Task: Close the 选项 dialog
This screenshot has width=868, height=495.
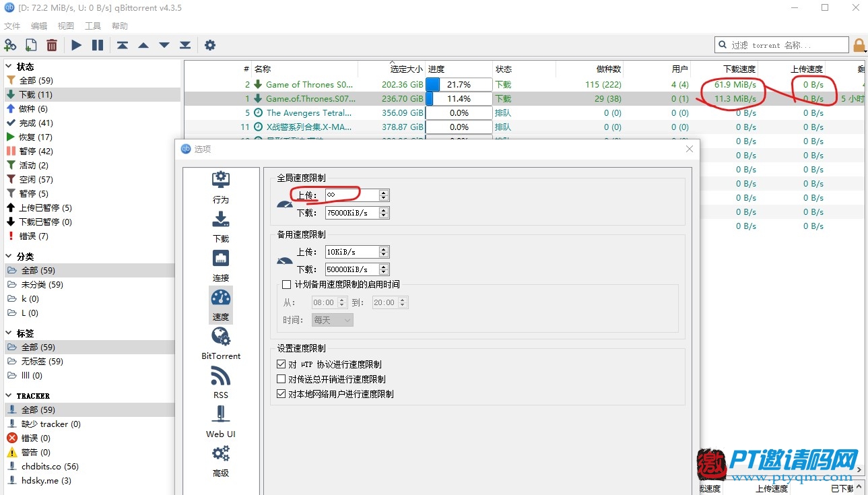Action: (690, 149)
